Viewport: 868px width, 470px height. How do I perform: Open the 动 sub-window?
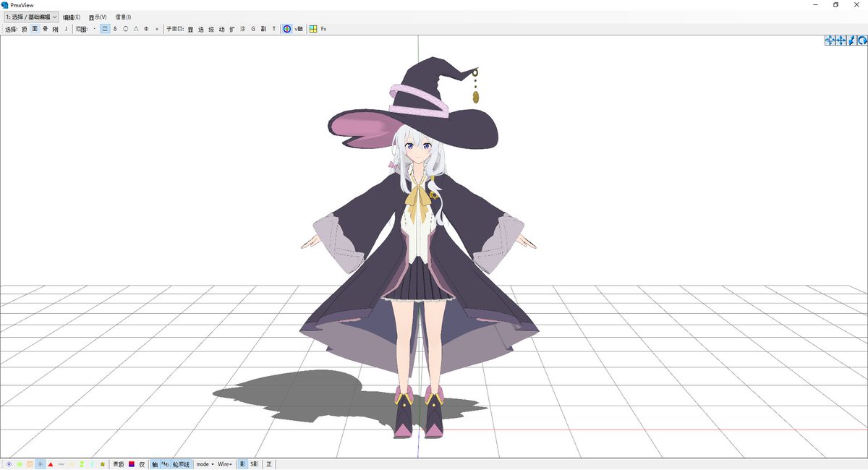click(221, 29)
